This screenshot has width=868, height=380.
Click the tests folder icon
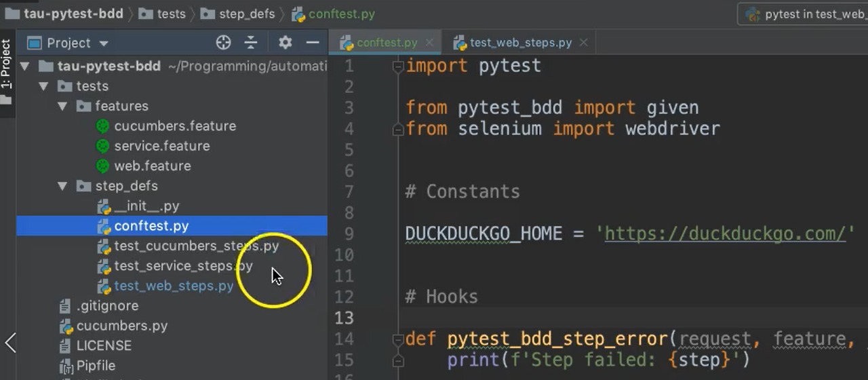point(65,86)
